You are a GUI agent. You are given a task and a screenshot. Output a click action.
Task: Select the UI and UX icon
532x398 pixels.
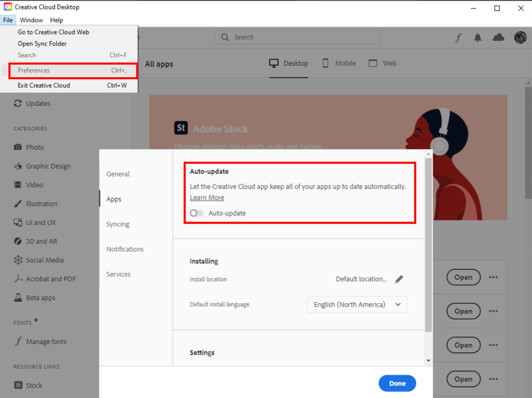18,222
